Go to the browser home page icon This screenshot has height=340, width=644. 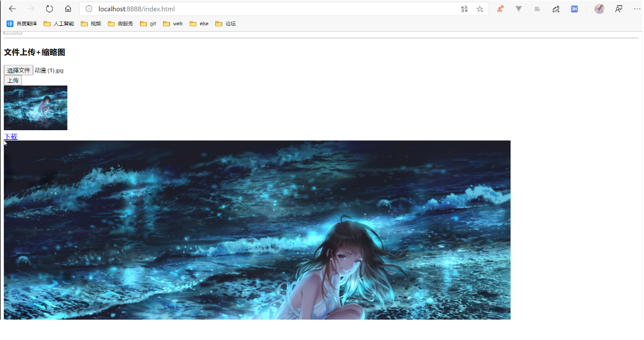pos(68,9)
